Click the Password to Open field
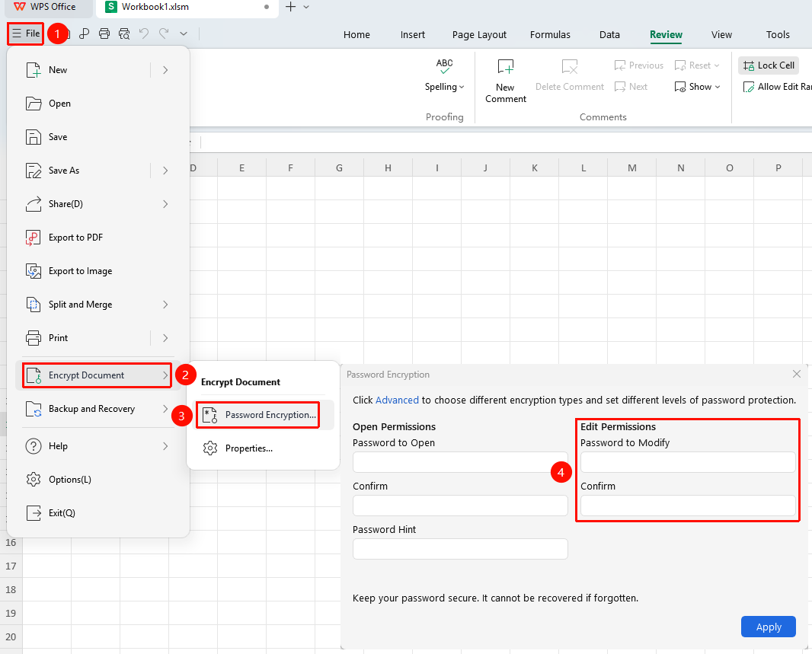The image size is (812, 654). click(460, 462)
